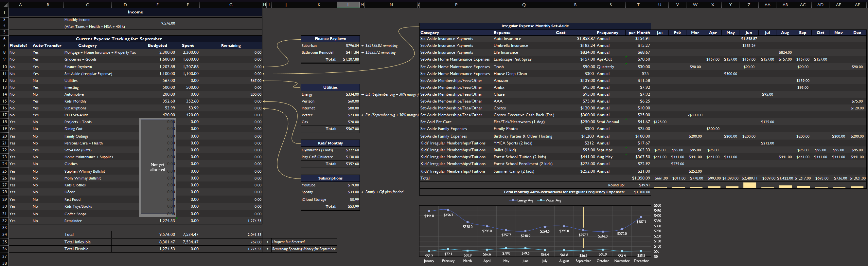
Task: Click the June sparkline bar
Action: coord(749,185)
